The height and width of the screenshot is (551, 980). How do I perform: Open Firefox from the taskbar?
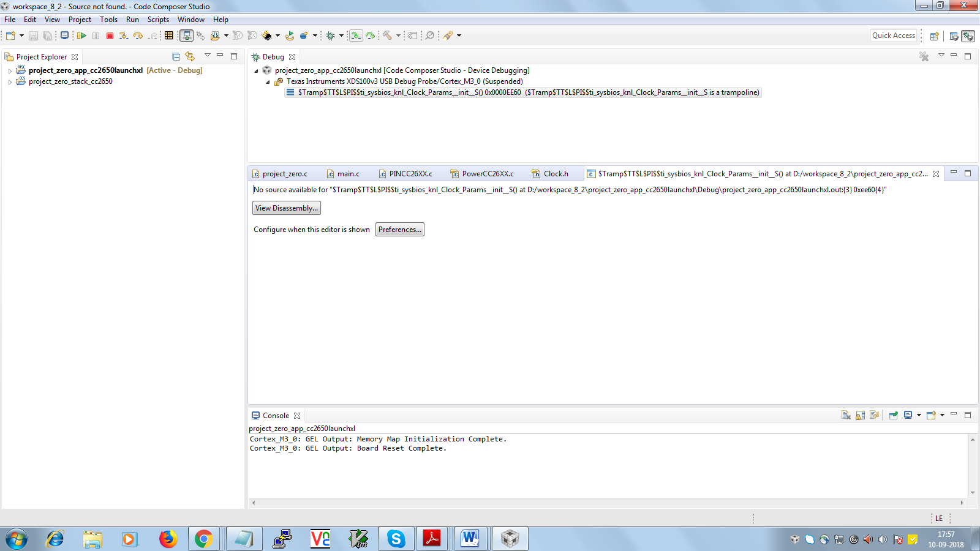[168, 539]
